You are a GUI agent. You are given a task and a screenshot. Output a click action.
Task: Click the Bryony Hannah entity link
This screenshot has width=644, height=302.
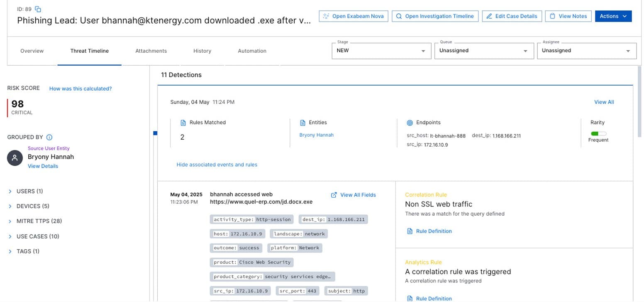pos(316,135)
